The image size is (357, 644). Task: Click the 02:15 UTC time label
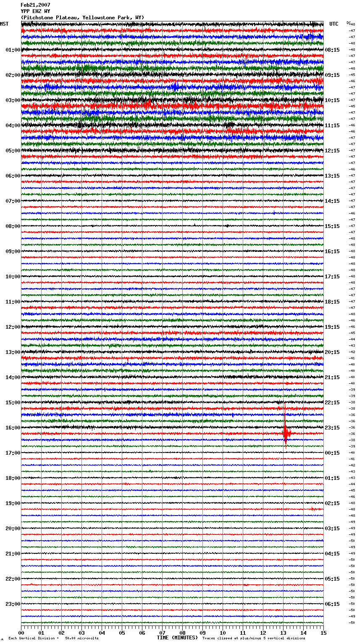coord(332,503)
